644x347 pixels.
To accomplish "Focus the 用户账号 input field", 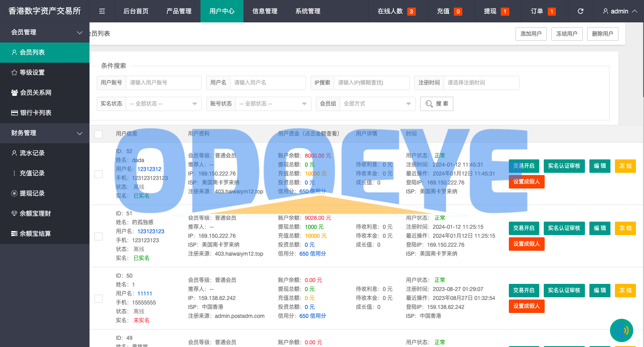I will point(164,83).
